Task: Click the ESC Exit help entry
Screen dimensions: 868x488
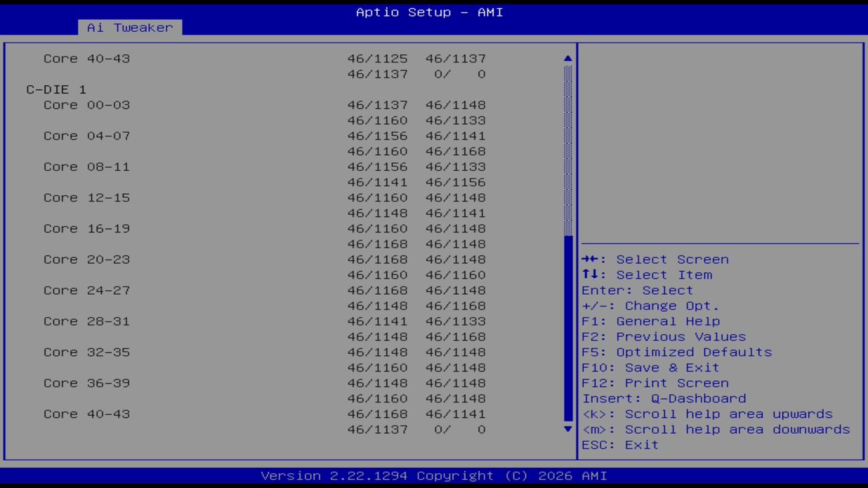Action: [x=620, y=445]
